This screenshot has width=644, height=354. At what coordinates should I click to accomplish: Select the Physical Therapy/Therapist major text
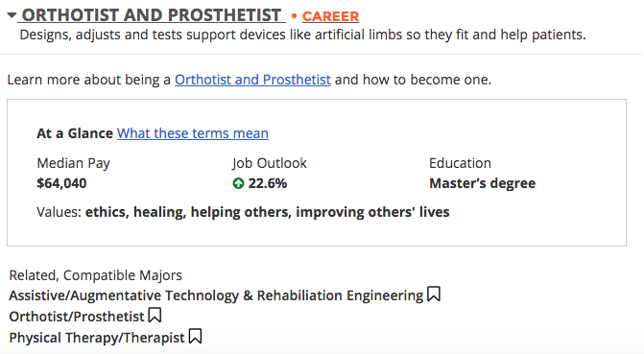(97, 338)
